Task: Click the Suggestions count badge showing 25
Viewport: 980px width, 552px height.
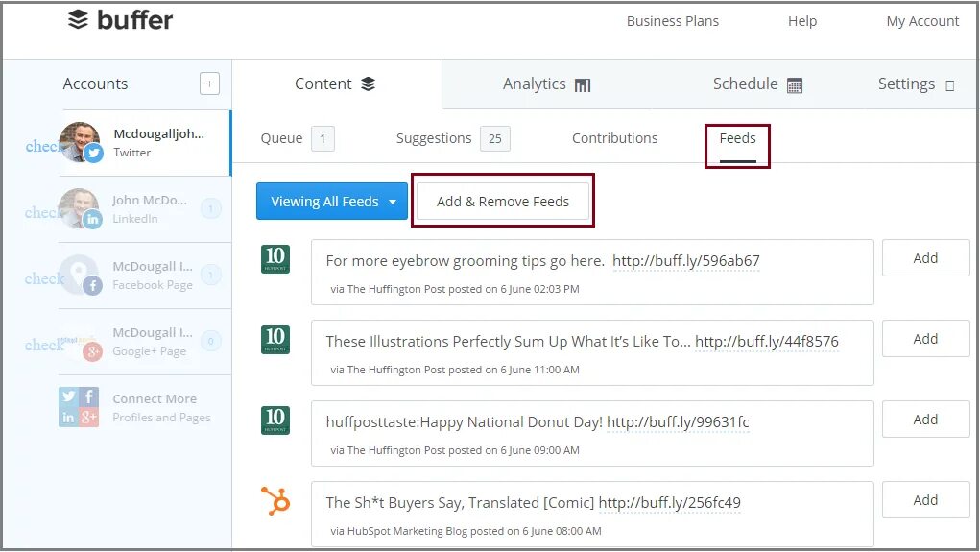Action: pyautogui.click(x=495, y=139)
